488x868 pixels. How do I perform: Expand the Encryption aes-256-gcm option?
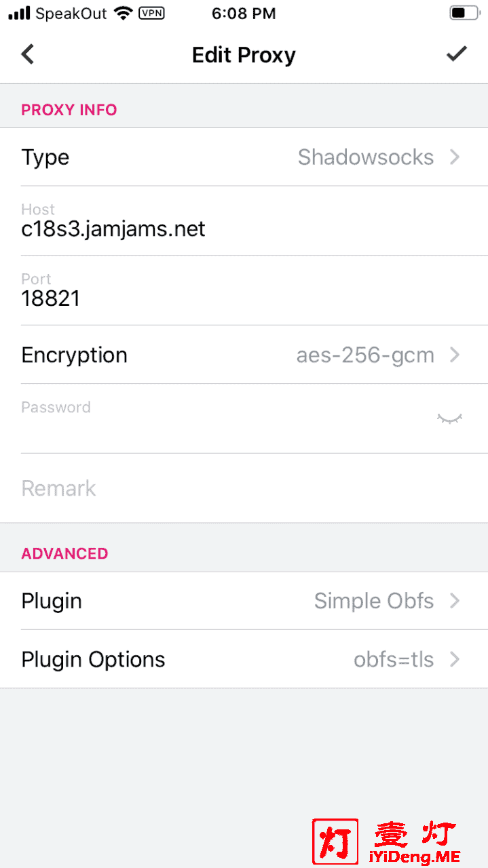pos(244,355)
